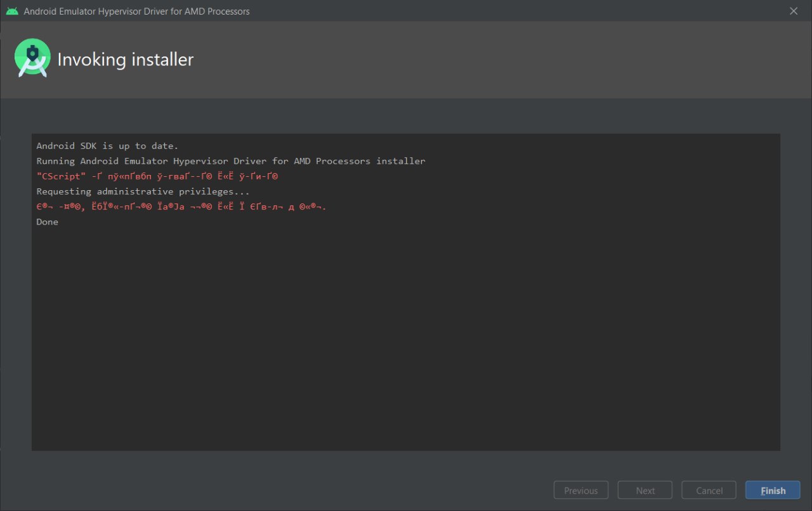Screen dimensions: 812x511
Task: Click the 'Invoking installer' heading
Action: click(126, 60)
